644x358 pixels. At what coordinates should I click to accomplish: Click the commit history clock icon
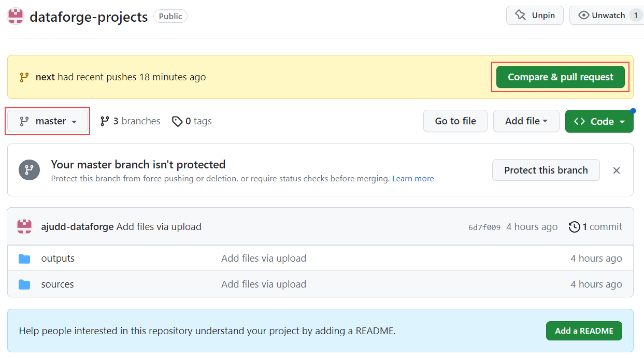[x=574, y=227]
